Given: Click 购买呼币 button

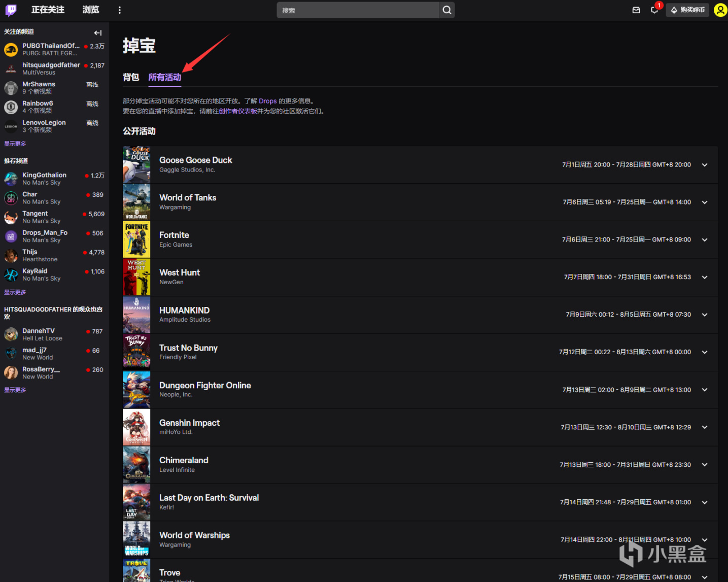Looking at the screenshot, I should click(x=687, y=10).
